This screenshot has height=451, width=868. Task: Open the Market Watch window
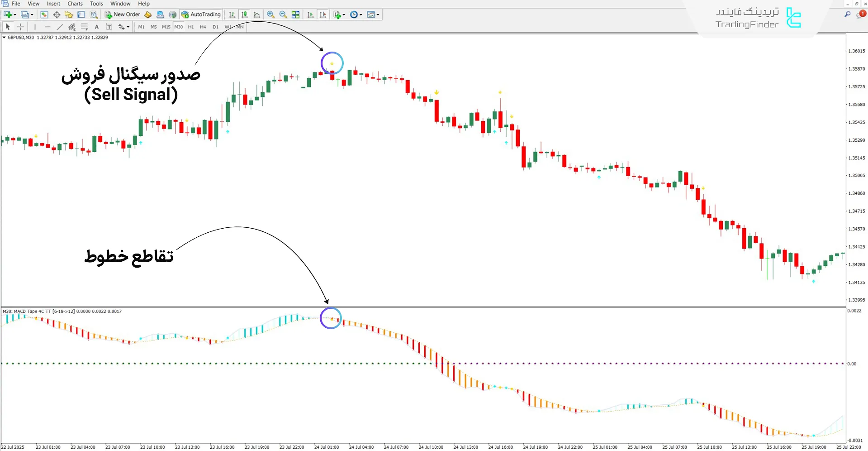click(x=44, y=14)
